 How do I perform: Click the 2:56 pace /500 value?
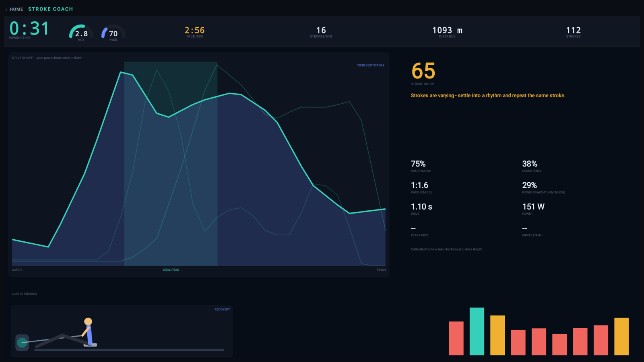pos(194,30)
